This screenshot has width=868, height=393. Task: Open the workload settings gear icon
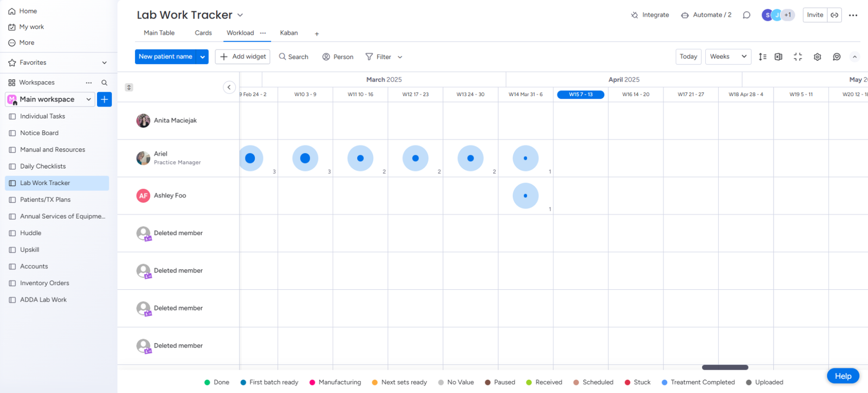817,57
